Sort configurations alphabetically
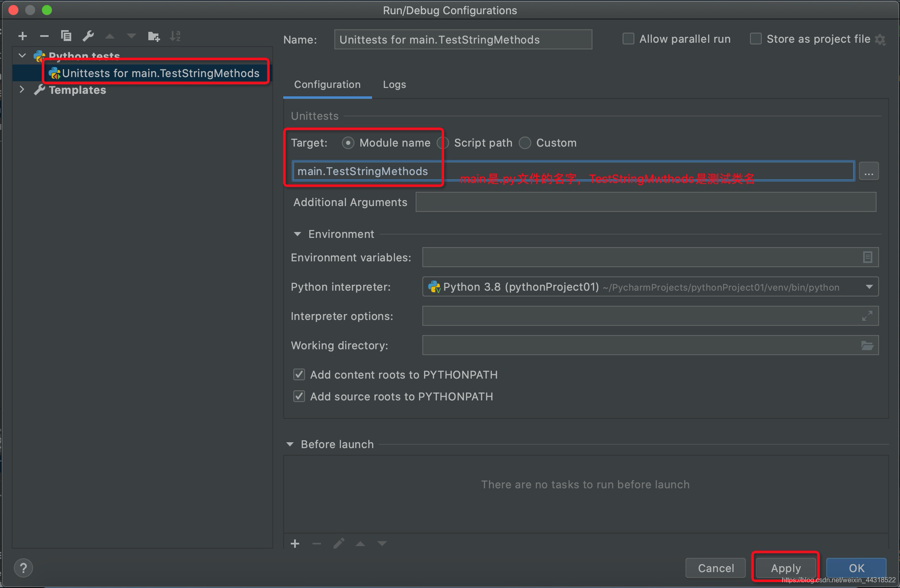This screenshot has height=588, width=900. pyautogui.click(x=175, y=36)
